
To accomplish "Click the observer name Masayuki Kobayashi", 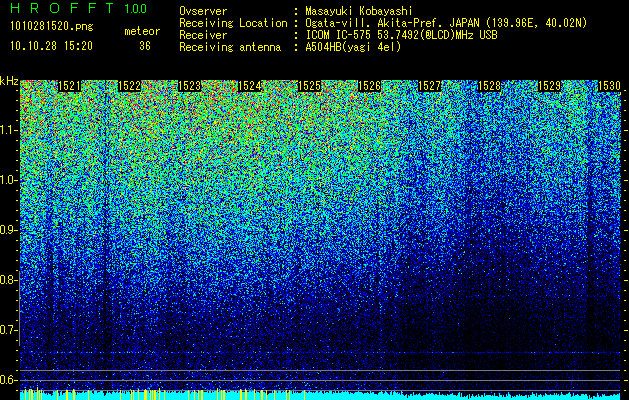I will click(359, 11).
